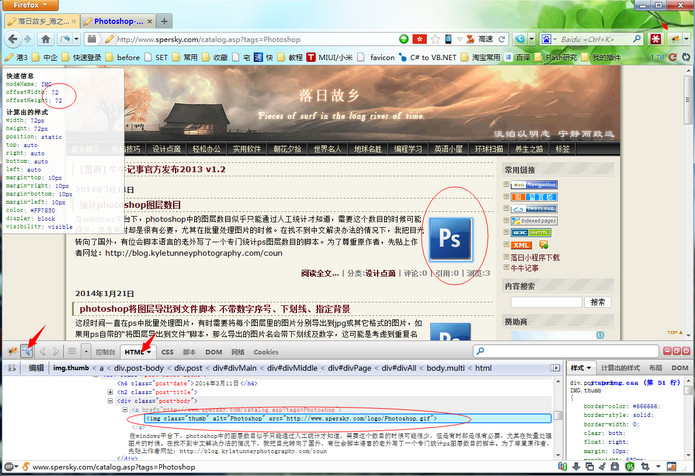Switch to the CSS panel tab

168,352
